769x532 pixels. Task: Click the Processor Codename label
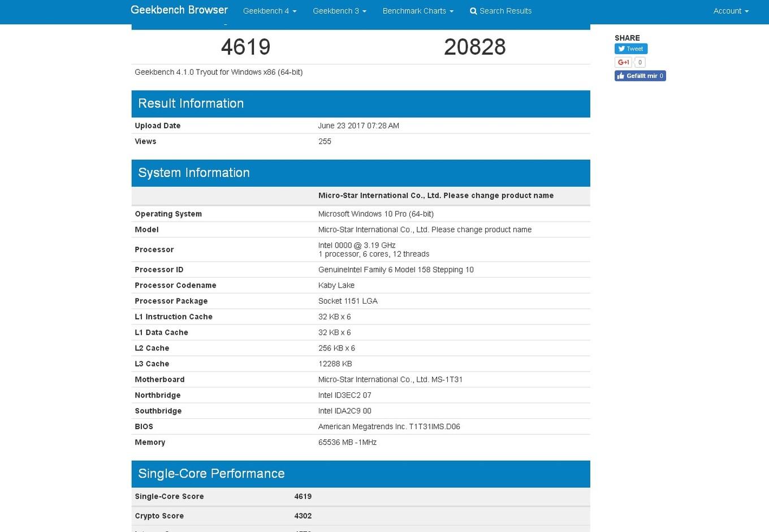pyautogui.click(x=175, y=286)
